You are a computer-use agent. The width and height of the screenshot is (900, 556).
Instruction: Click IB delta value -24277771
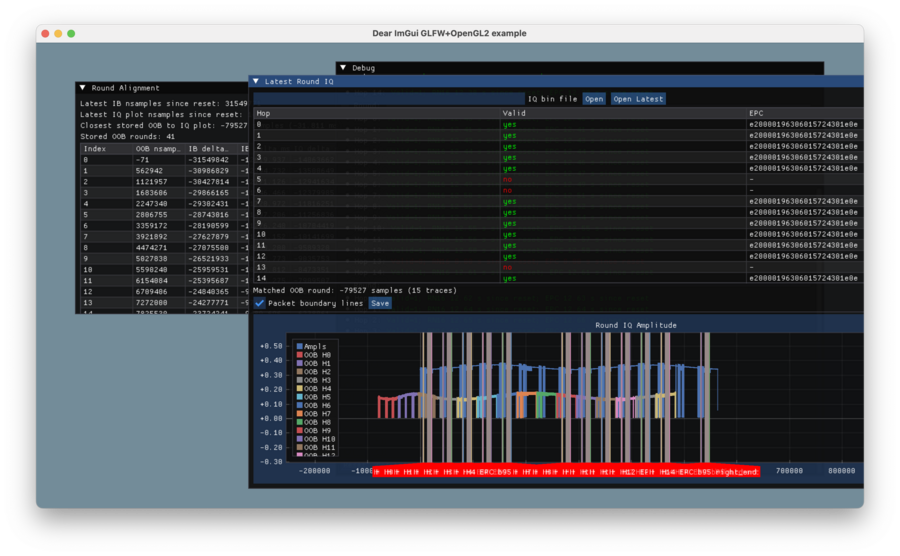(x=208, y=303)
